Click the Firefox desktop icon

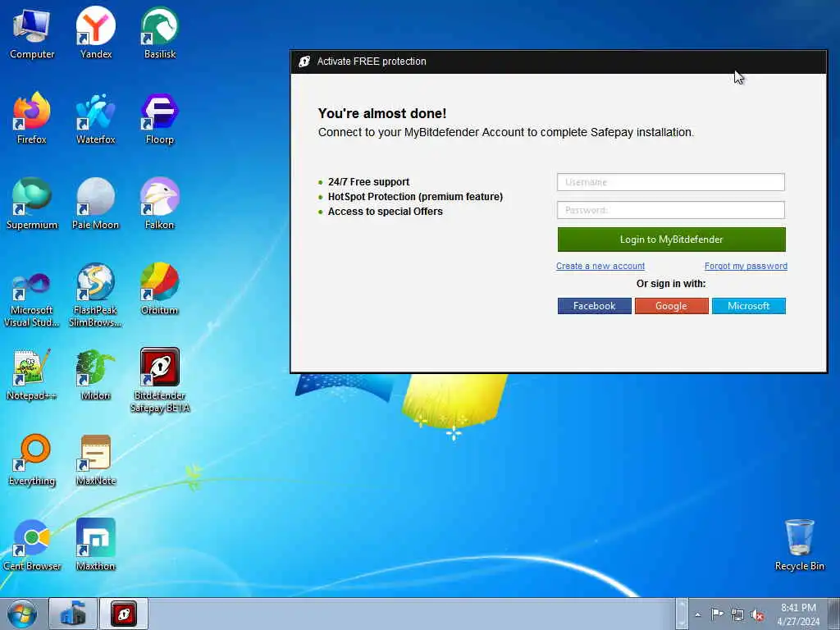pyautogui.click(x=32, y=118)
